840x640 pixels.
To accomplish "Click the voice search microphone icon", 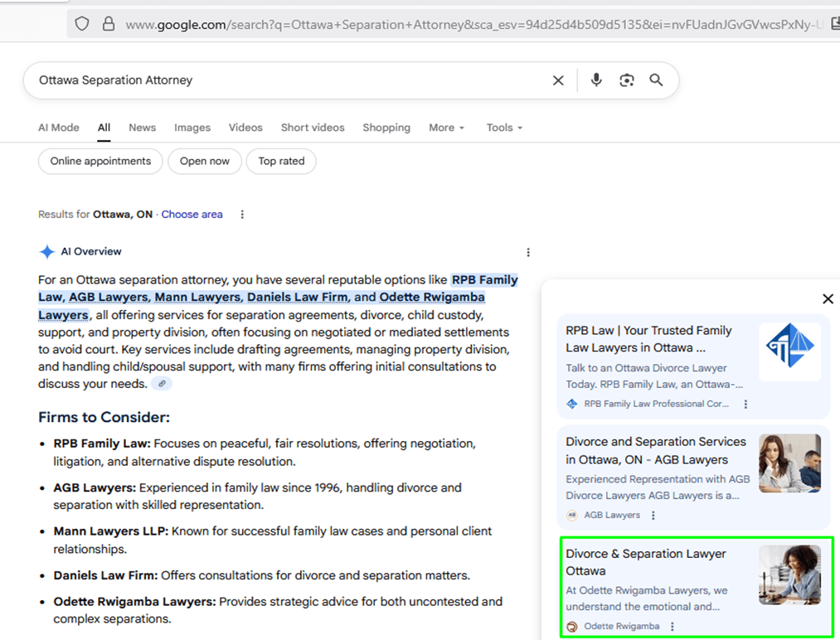I will pos(595,80).
